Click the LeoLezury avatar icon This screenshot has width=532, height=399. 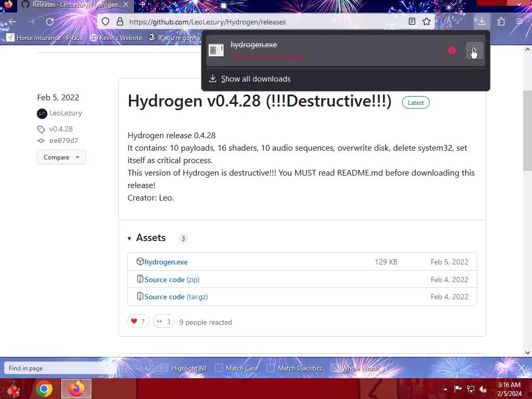42,113
